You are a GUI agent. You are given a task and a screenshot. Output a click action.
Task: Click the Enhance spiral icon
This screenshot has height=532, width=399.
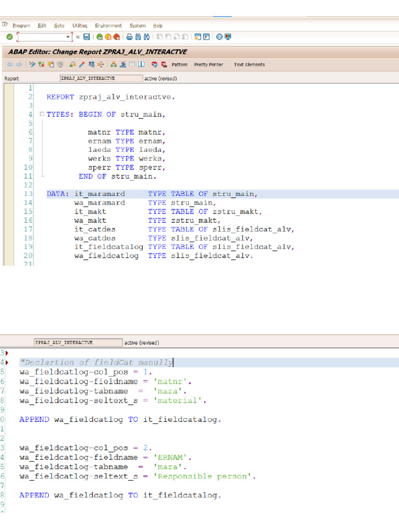[x=60, y=64]
